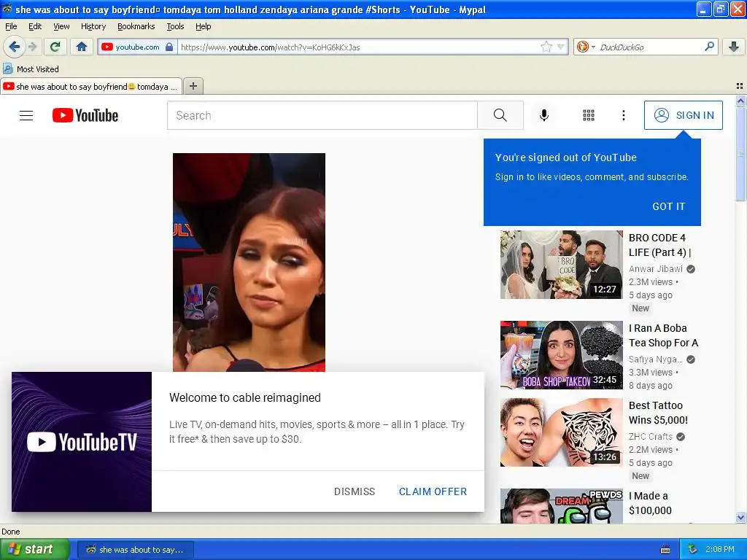Click the YouTube search magnifier button
Viewport: 747px width, 560px height.
[500, 115]
